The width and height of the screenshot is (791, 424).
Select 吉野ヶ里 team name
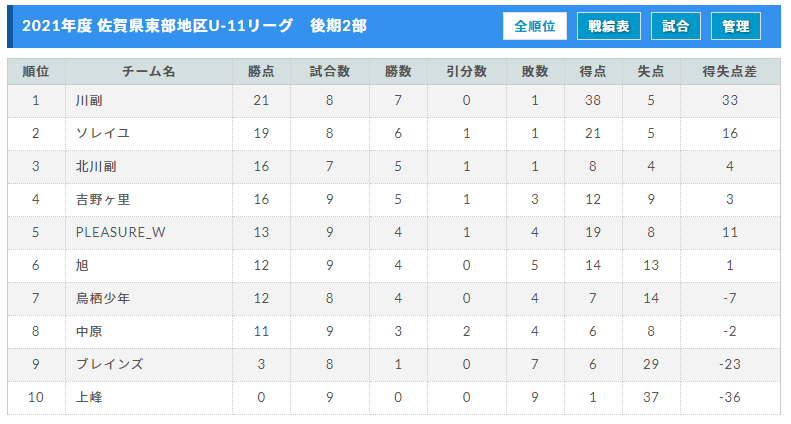(103, 199)
